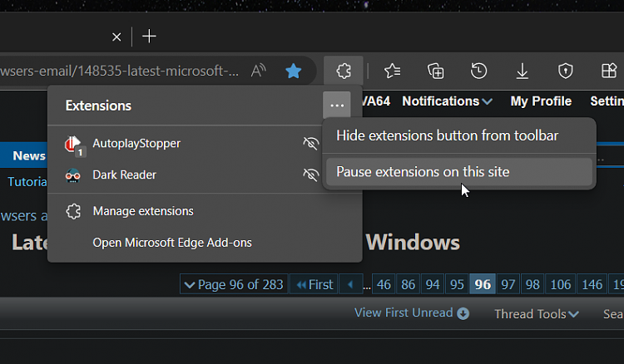Open Browser essentials shield icon
624x364 pixels.
tap(566, 71)
